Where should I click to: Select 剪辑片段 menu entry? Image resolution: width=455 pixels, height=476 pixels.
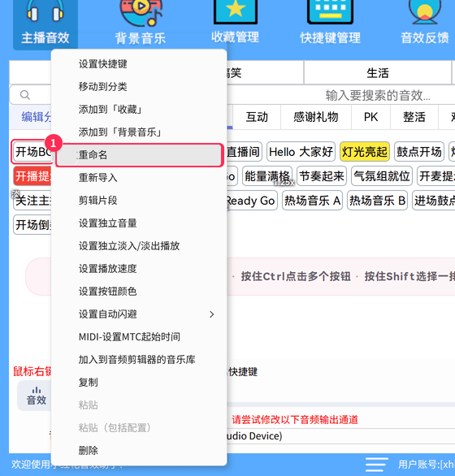click(139, 201)
